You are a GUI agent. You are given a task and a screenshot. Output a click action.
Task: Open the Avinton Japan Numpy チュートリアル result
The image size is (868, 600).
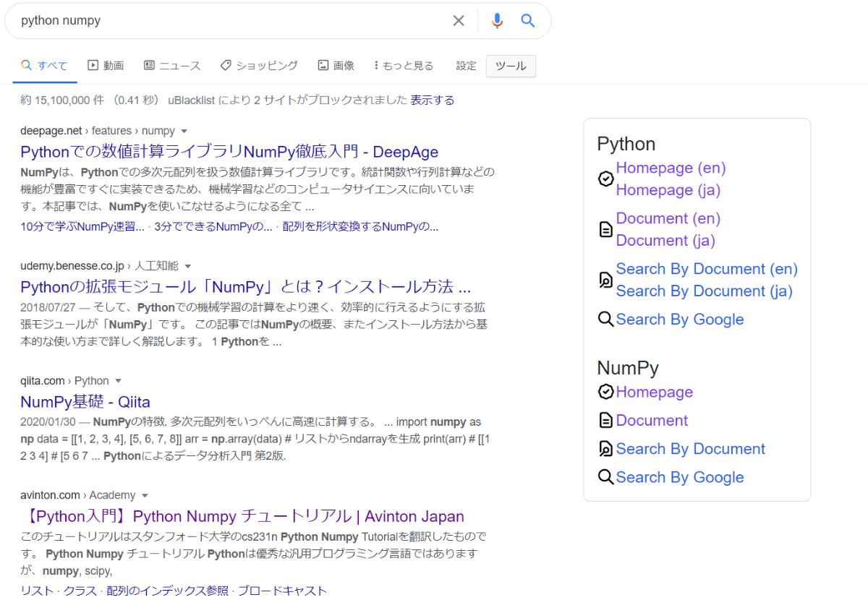(x=242, y=516)
